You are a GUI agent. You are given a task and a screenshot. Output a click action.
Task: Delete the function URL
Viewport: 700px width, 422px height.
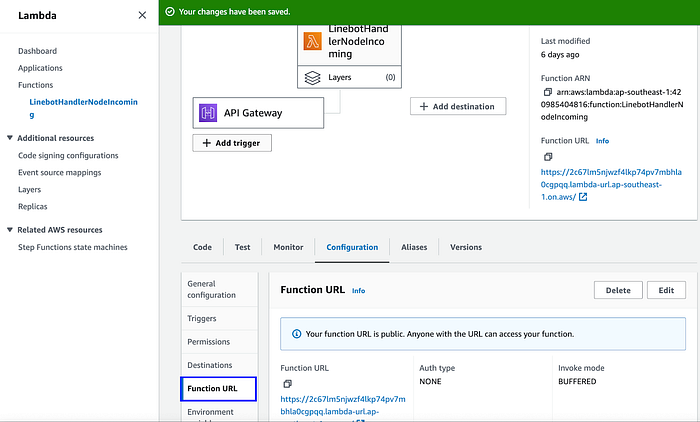618,290
